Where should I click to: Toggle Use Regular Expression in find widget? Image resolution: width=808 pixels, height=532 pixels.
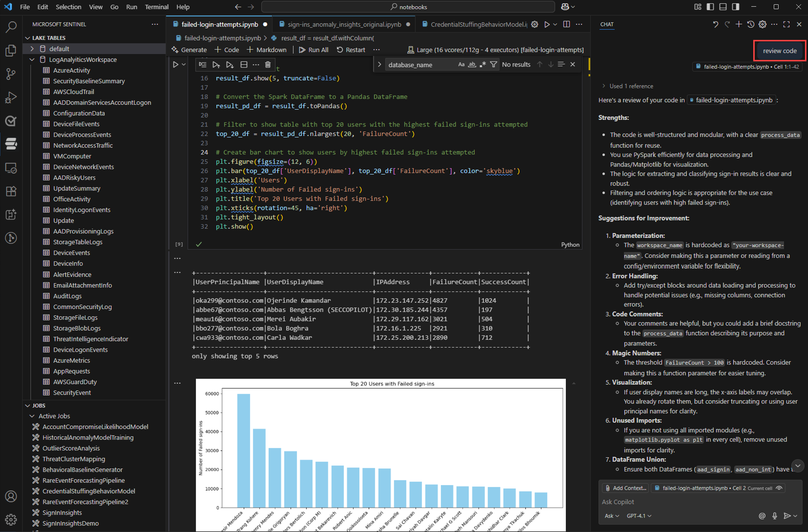tap(483, 65)
